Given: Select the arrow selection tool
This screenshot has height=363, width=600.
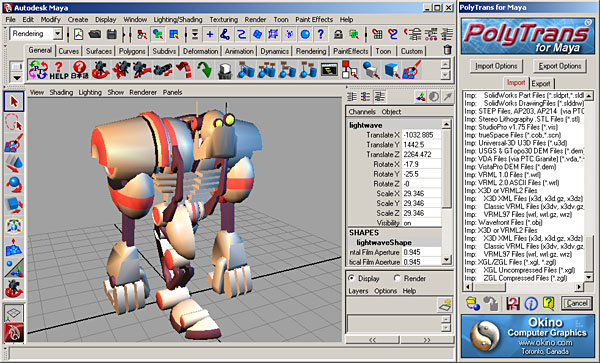Looking at the screenshot, I should point(14,102).
